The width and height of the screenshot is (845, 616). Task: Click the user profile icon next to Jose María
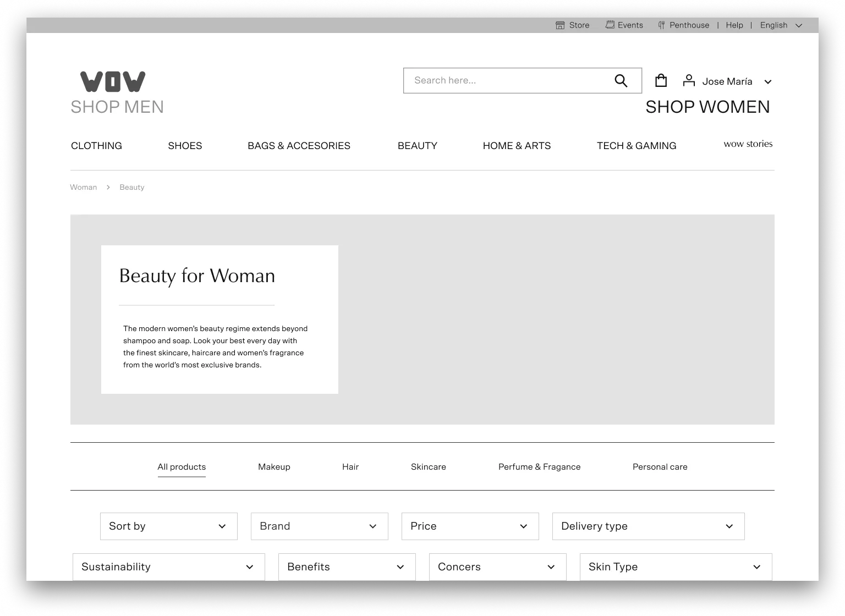689,80
